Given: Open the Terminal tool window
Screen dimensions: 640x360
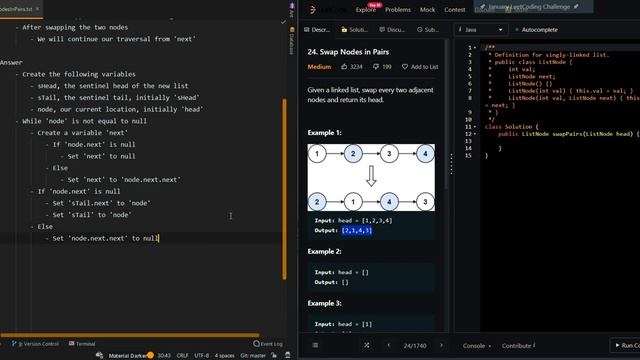Looking at the screenshot, I should click(82, 344).
